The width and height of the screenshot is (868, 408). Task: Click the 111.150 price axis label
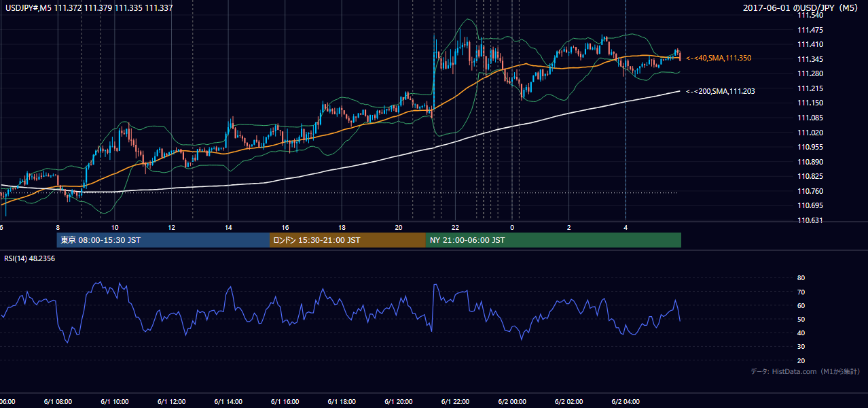[810, 103]
